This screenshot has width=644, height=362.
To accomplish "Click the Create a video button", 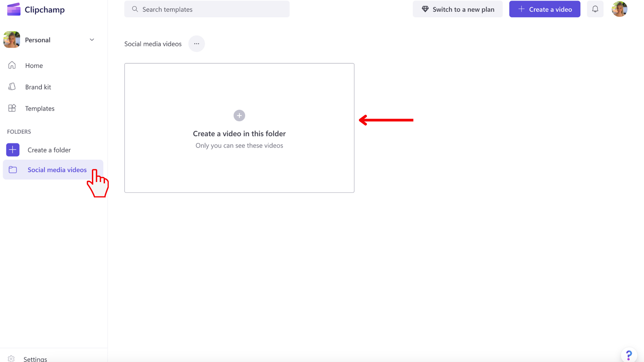I will (x=544, y=9).
